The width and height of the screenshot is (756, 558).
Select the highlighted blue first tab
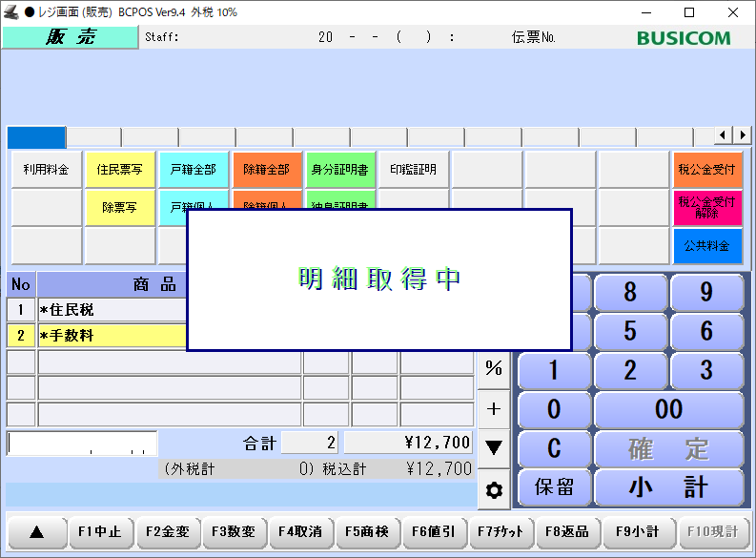(x=36, y=137)
